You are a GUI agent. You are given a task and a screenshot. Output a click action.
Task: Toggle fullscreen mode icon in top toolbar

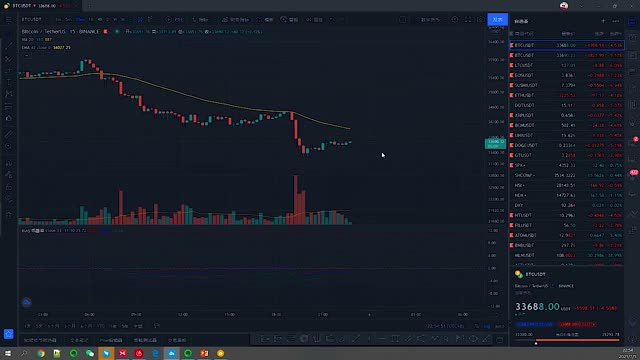click(468, 20)
